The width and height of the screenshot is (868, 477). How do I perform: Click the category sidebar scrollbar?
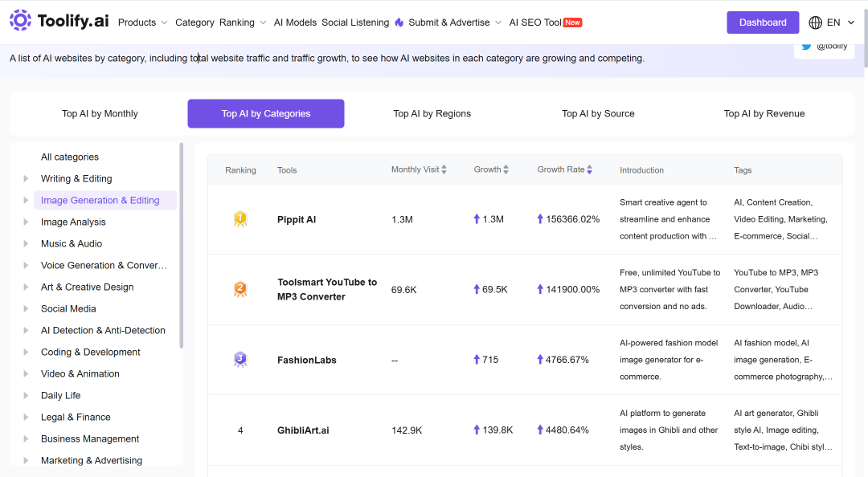(x=181, y=246)
